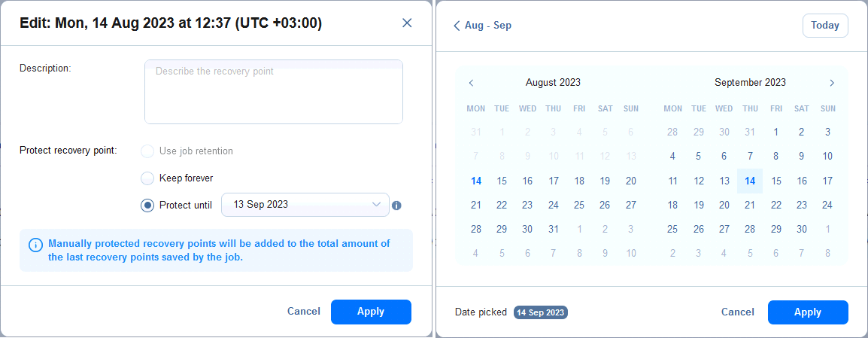Click Cancel in the Edit dialog
The height and width of the screenshot is (338, 868).
tap(303, 312)
